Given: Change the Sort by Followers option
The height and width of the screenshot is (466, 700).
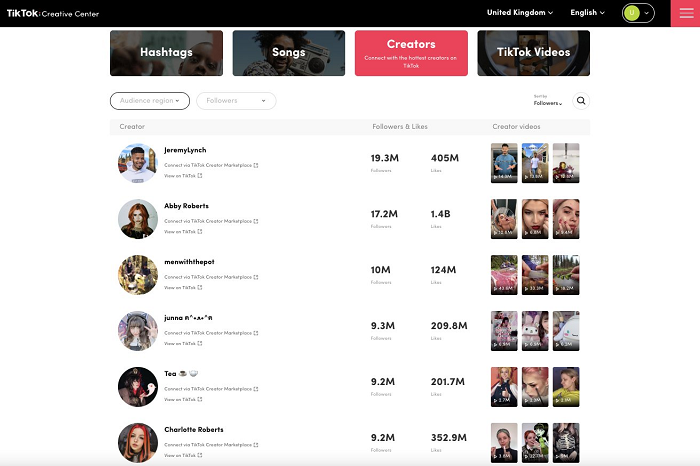Looking at the screenshot, I should [548, 103].
